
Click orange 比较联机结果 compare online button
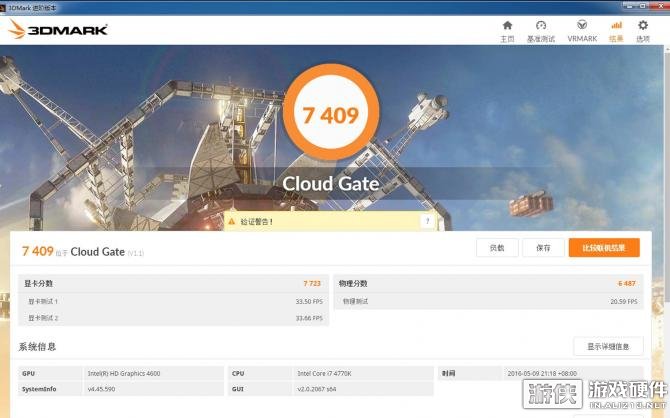coord(603,248)
